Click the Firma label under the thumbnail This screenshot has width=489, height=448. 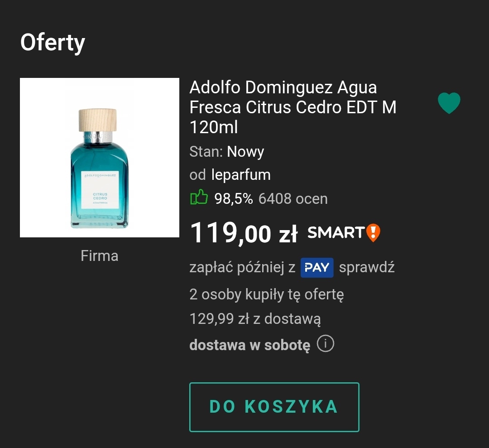[x=100, y=255]
